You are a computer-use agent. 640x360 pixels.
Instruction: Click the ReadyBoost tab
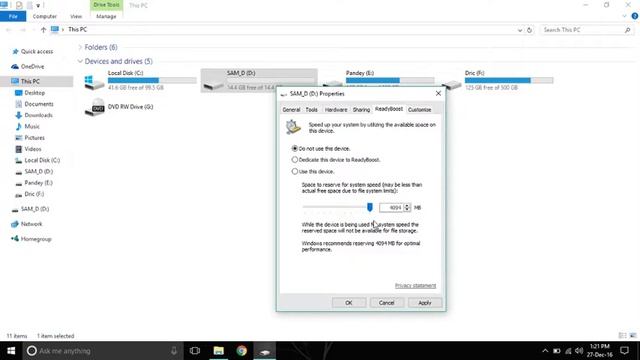389,109
